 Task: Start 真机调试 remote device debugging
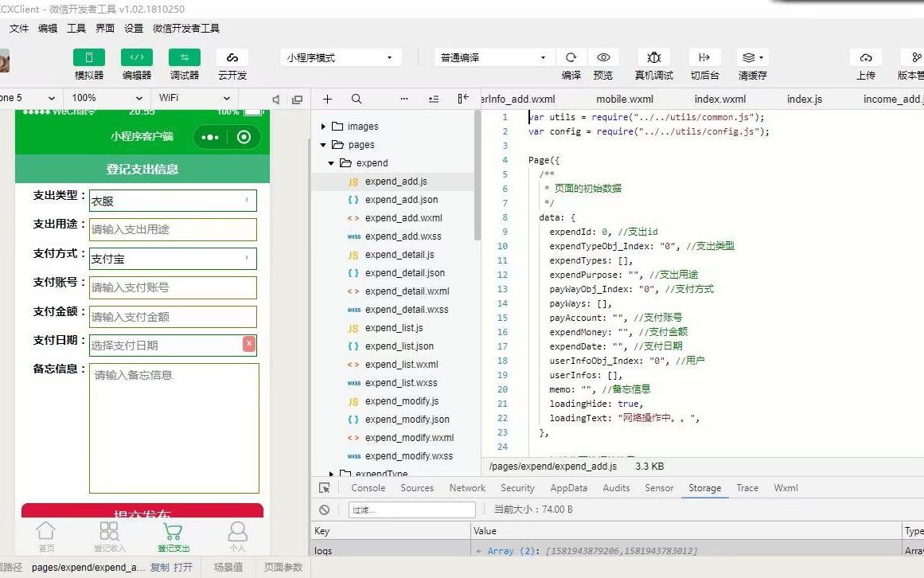(654, 57)
